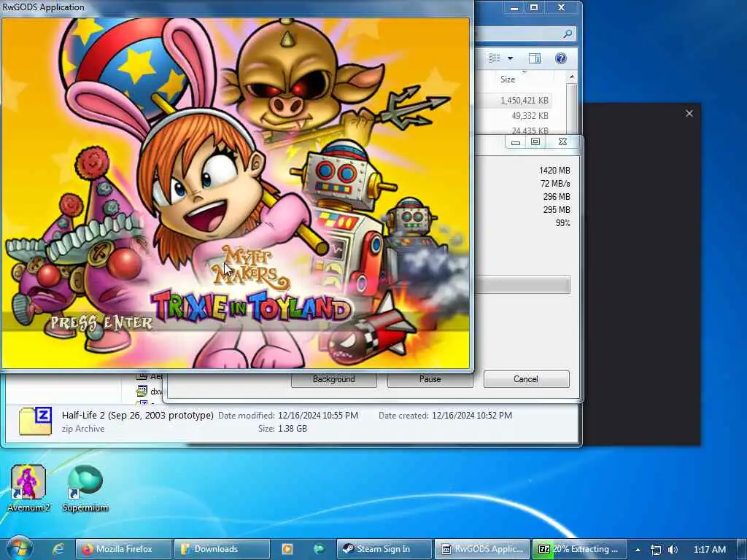Select the 1,450,421 KB file row

(514, 101)
